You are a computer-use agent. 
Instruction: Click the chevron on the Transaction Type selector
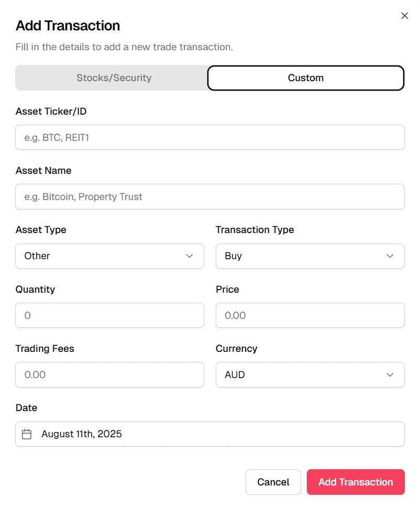tap(390, 256)
